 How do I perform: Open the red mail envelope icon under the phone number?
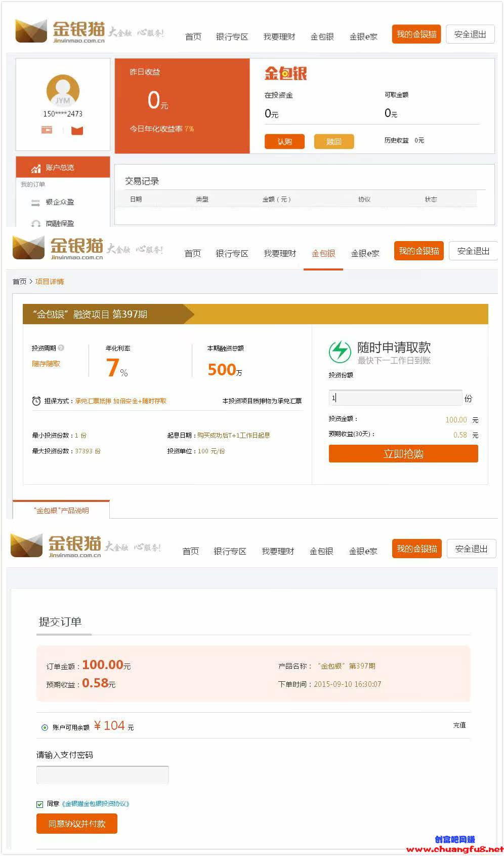pos(77,131)
